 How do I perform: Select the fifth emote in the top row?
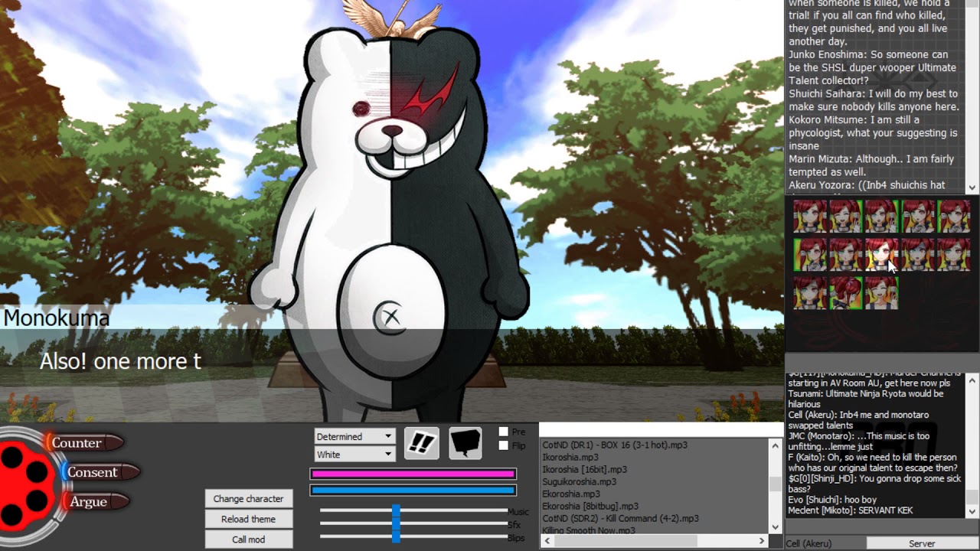coord(953,217)
